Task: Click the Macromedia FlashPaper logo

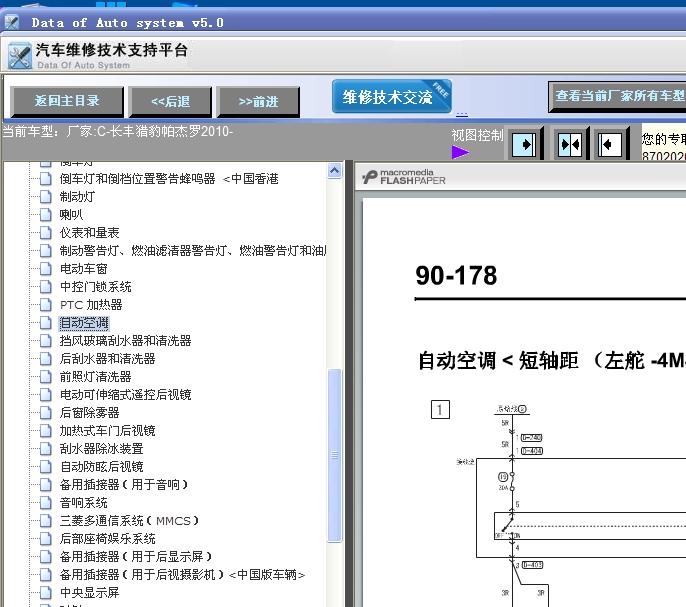Action: click(403, 177)
